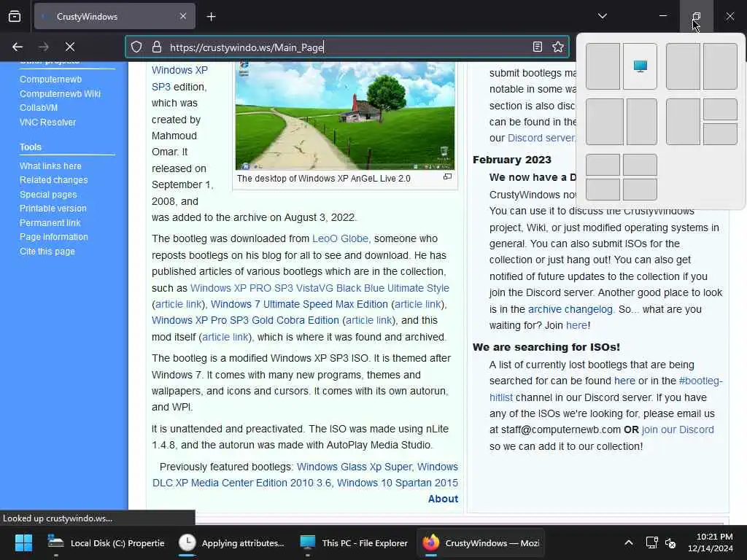Screen dimensions: 747x560
Task: Open the archive changelog link
Action: (x=570, y=309)
